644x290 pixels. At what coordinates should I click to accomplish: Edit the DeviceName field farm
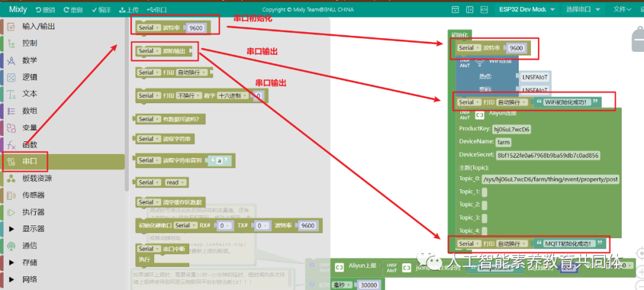point(503,143)
